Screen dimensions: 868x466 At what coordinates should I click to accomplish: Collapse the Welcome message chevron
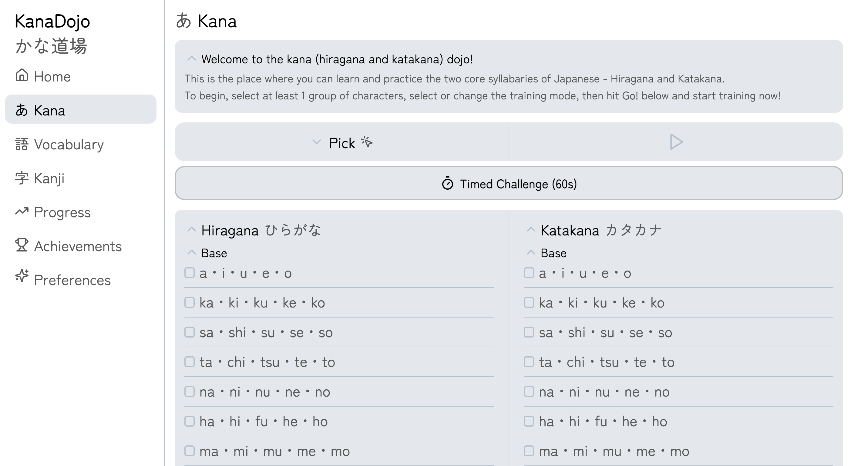191,59
